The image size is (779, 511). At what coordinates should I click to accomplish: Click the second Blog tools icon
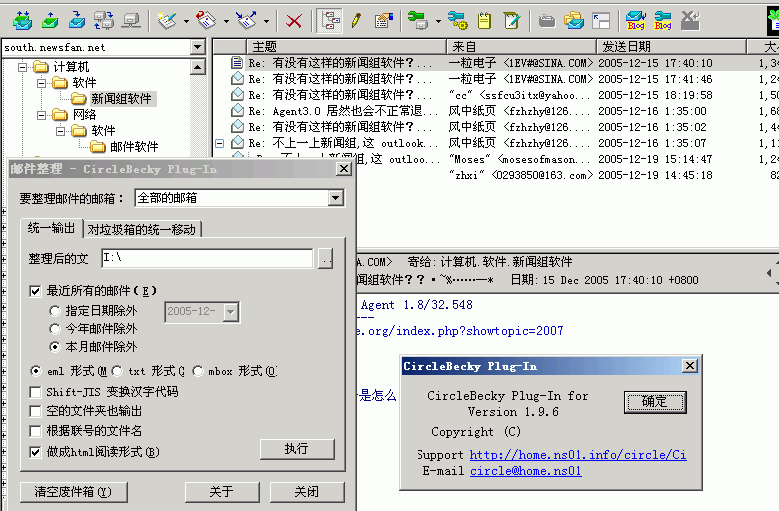663,20
